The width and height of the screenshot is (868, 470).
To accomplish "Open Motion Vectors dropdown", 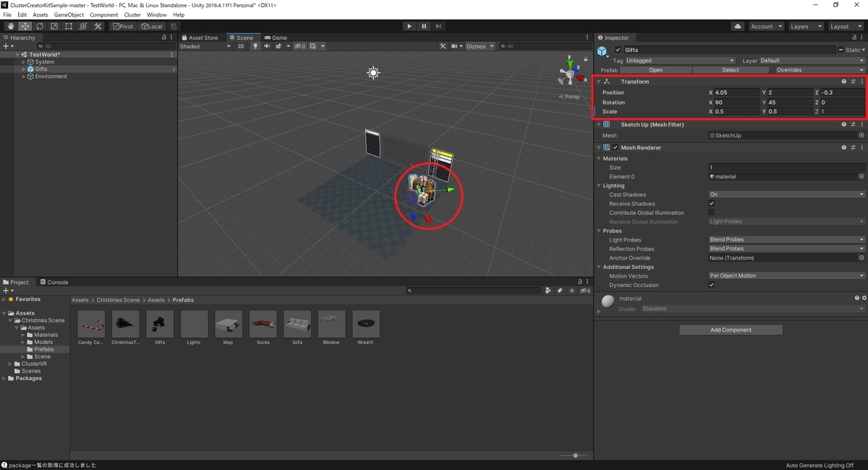I will pyautogui.click(x=786, y=275).
